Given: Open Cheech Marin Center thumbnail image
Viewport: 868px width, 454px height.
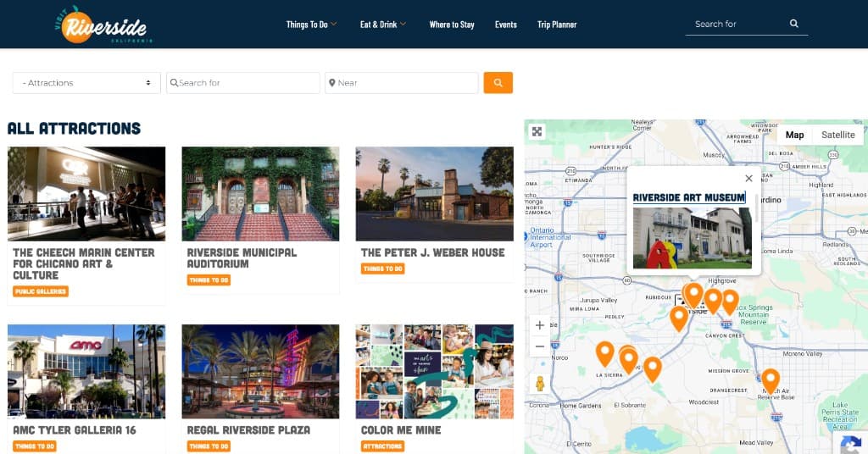Looking at the screenshot, I should coord(86,194).
